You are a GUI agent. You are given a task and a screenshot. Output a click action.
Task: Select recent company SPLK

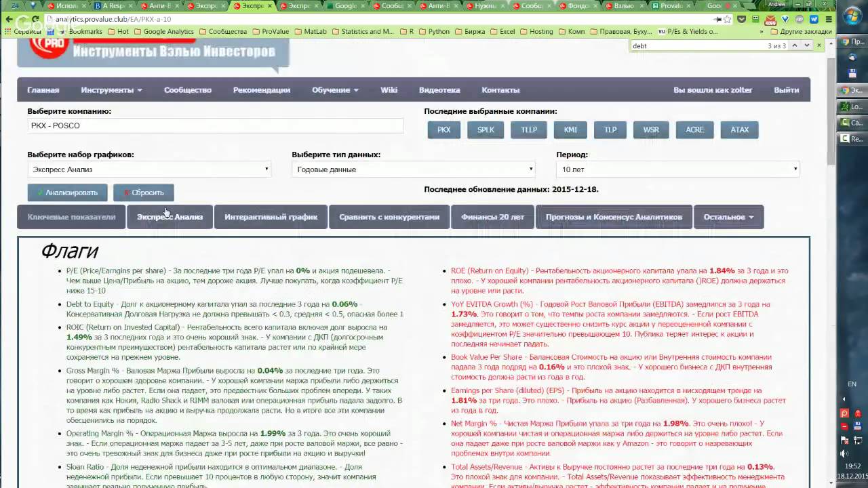pyautogui.click(x=486, y=129)
